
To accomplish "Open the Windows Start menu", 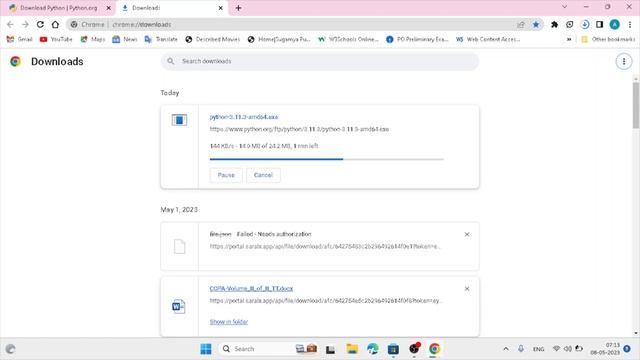I will click(x=206, y=349).
